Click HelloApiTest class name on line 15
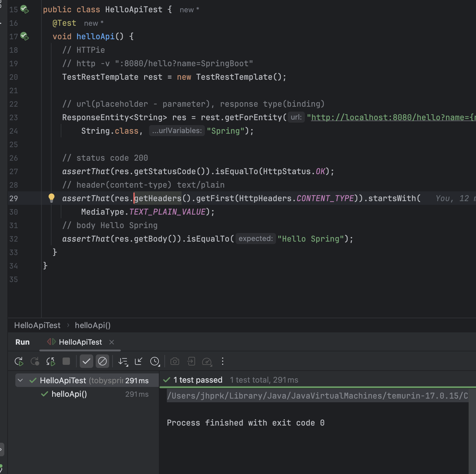The image size is (476, 474). pyautogui.click(x=134, y=10)
